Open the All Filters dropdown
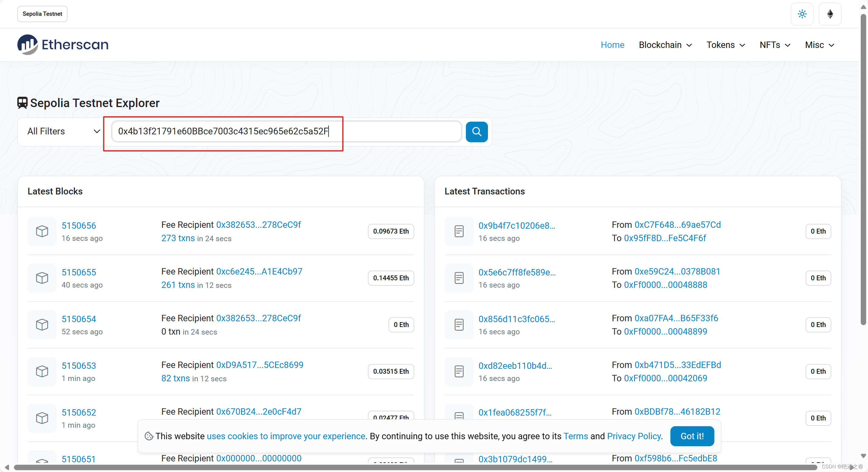 pos(63,131)
